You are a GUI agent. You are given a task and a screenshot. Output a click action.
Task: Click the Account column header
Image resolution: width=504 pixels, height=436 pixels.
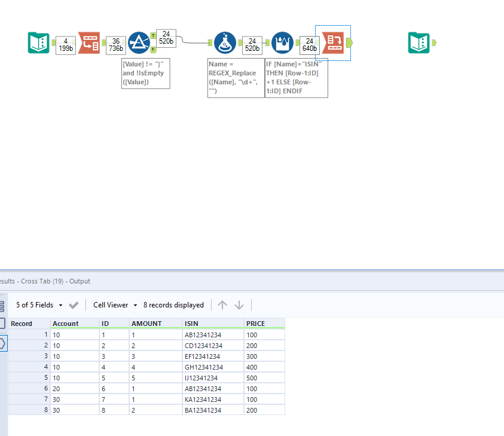pos(75,324)
